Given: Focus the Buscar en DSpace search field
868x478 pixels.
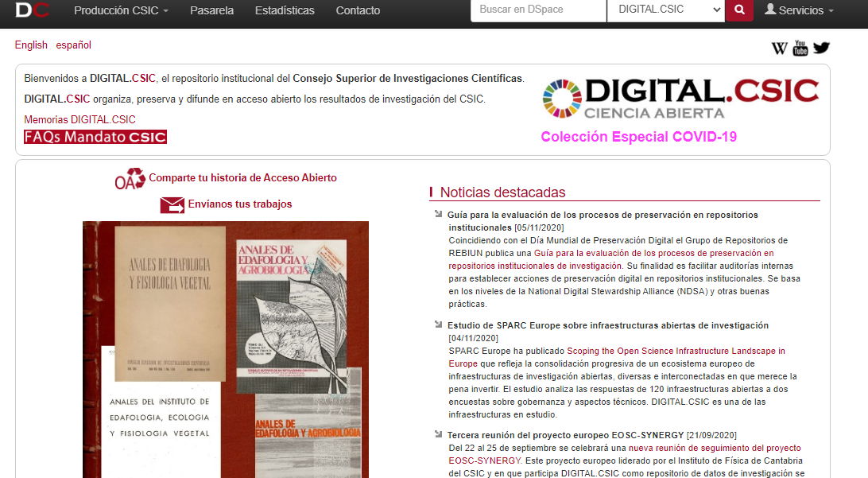Looking at the screenshot, I should pyautogui.click(x=538, y=10).
